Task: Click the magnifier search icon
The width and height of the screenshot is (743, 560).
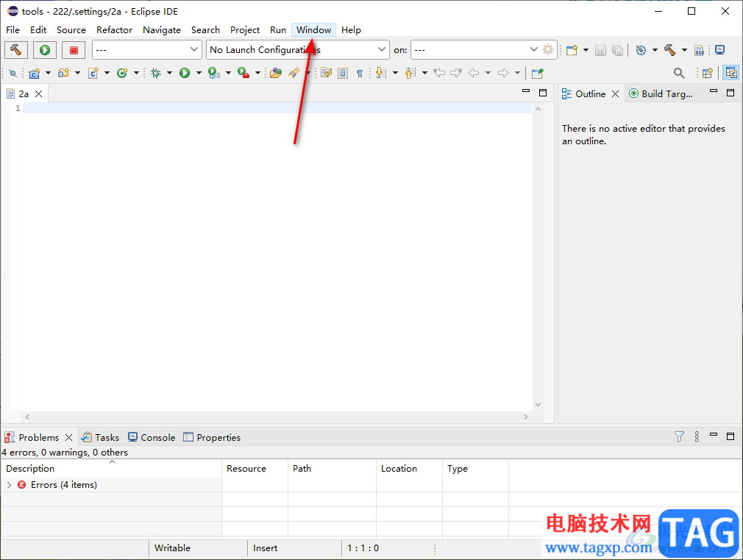Action: point(679,73)
